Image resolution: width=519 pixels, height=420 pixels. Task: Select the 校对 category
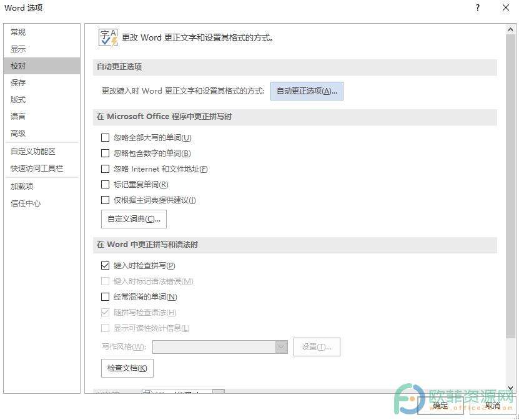point(42,66)
